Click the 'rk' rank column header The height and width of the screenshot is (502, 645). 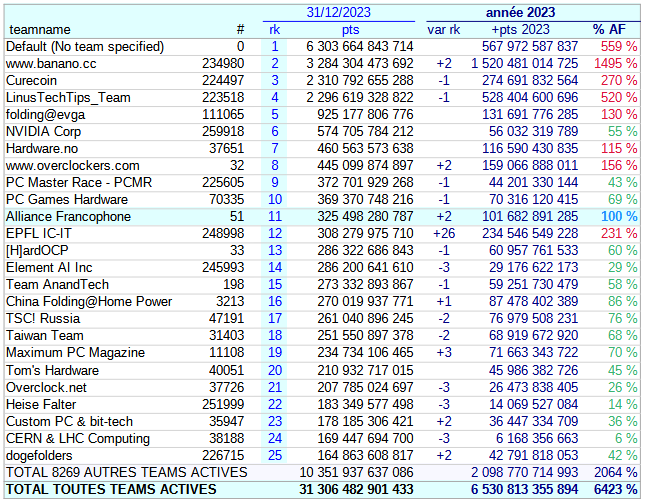click(x=275, y=30)
